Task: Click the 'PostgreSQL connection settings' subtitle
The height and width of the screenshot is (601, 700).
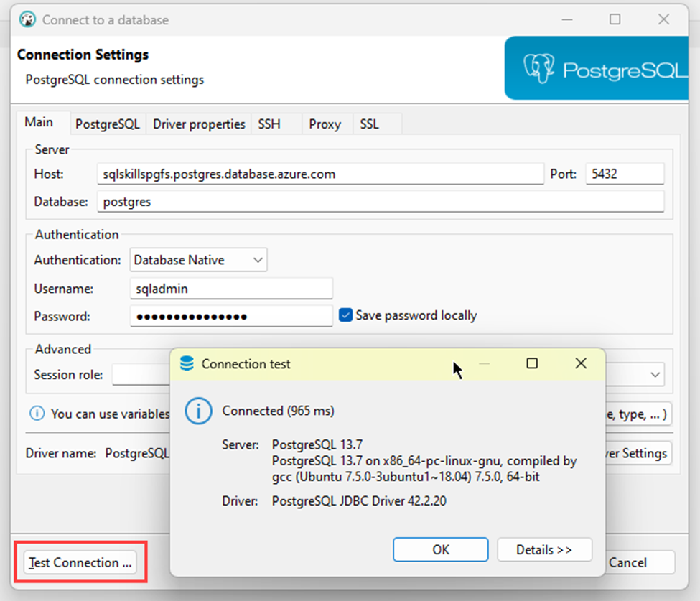Action: pos(115,80)
